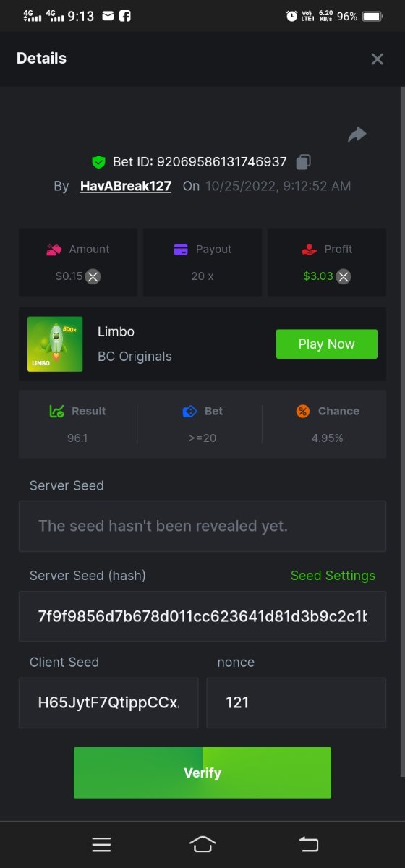Image resolution: width=405 pixels, height=868 pixels.
Task: Select the nonce field
Action: (297, 702)
